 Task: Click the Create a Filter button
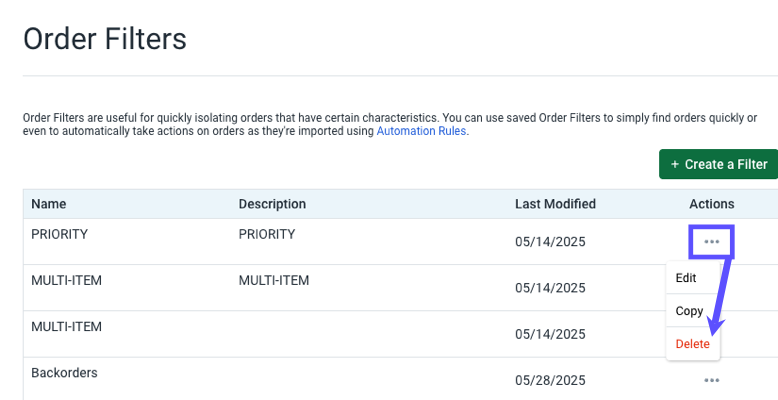[718, 164]
